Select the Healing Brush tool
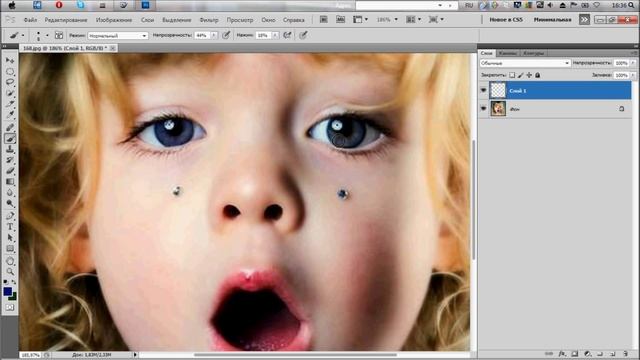 [10, 128]
